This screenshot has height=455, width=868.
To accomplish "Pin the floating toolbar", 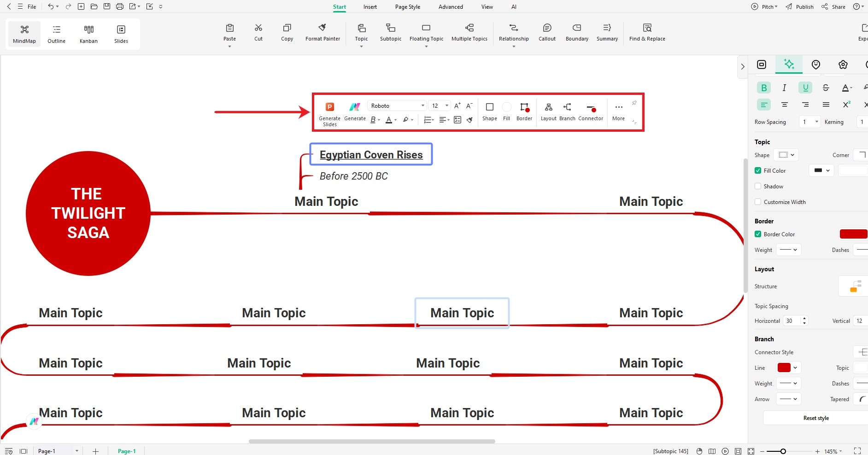I will tap(634, 103).
